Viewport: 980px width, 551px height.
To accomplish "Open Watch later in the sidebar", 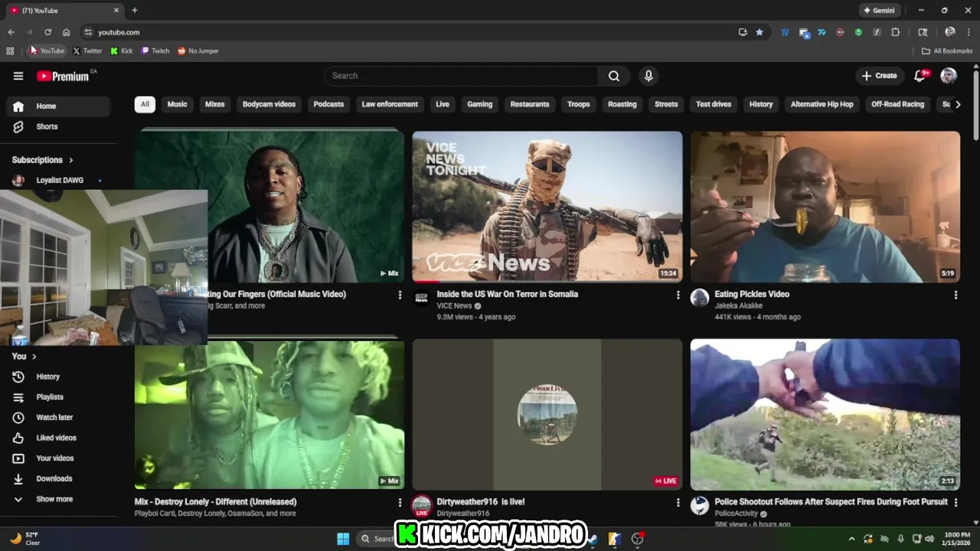I will point(58,417).
